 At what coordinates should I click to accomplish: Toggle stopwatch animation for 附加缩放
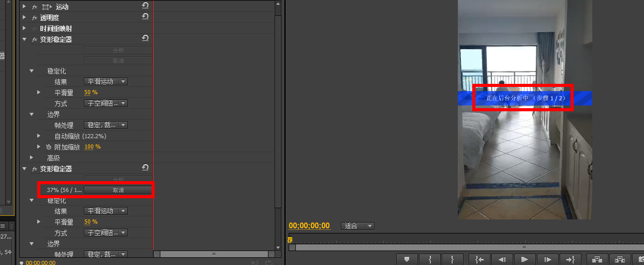(x=49, y=147)
